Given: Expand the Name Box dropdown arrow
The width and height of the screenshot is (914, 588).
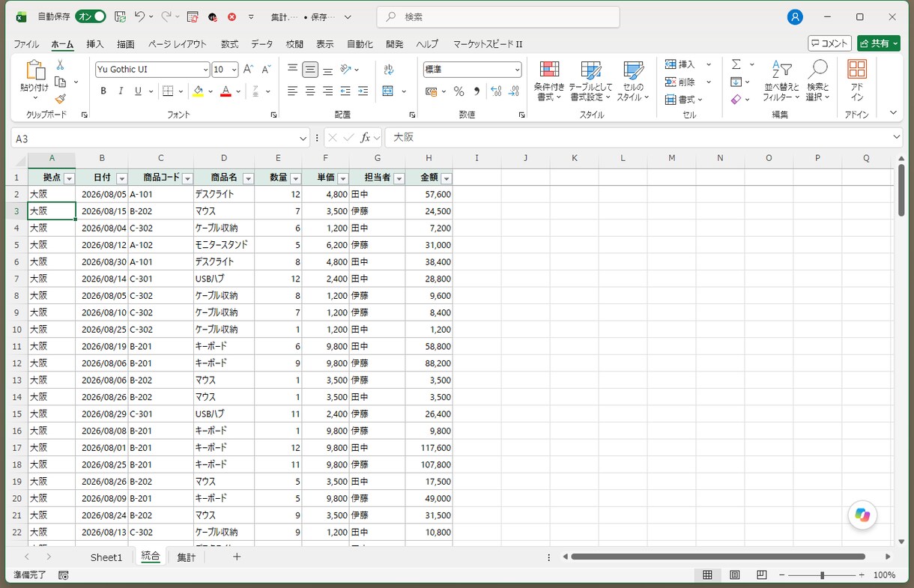Looking at the screenshot, I should click(x=303, y=138).
